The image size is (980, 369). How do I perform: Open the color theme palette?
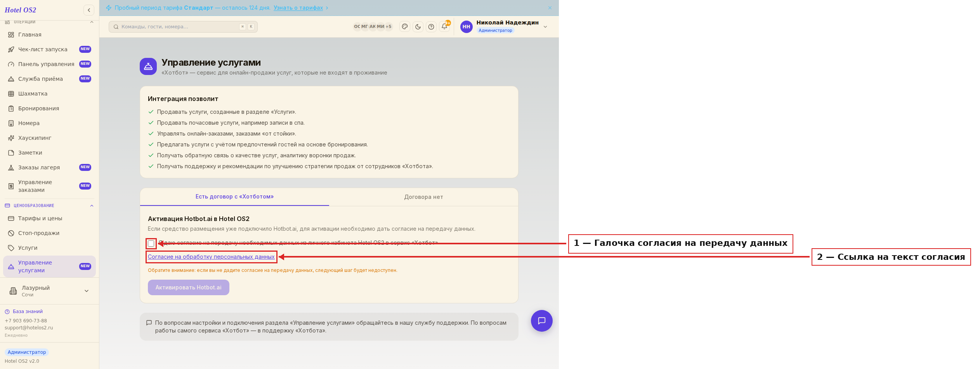[x=405, y=27]
